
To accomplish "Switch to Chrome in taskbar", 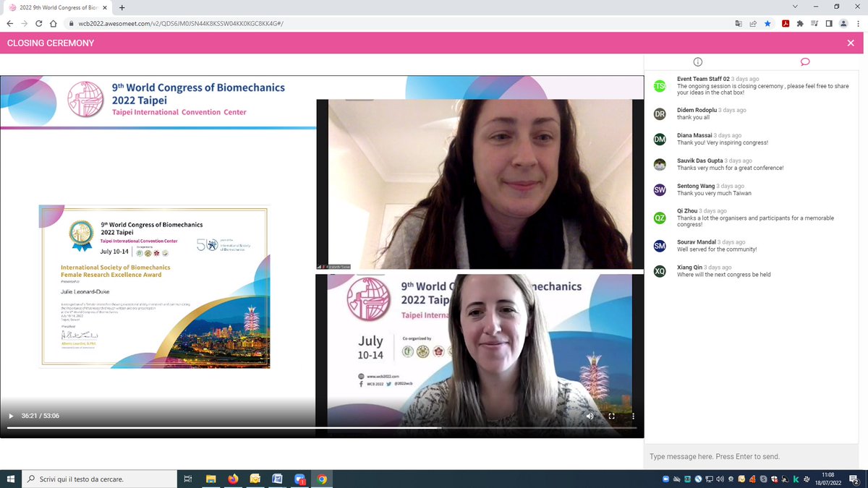I will pyautogui.click(x=322, y=479).
